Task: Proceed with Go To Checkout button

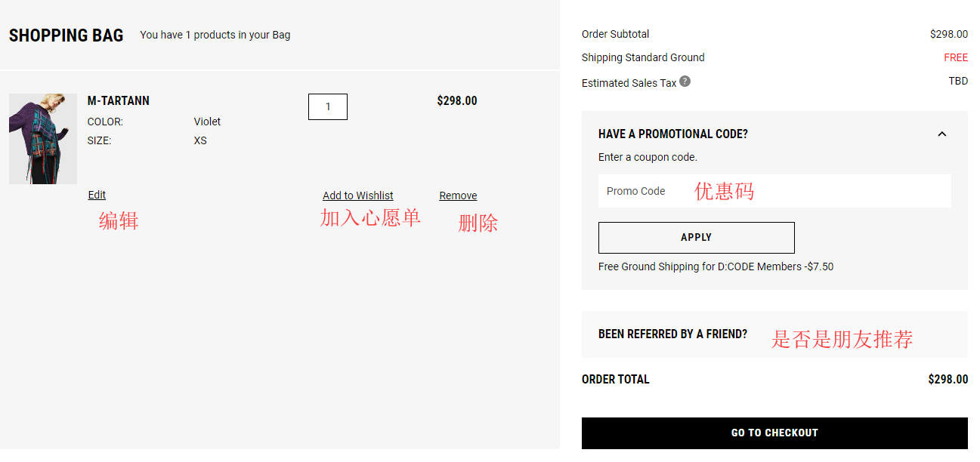Action: 774,433
